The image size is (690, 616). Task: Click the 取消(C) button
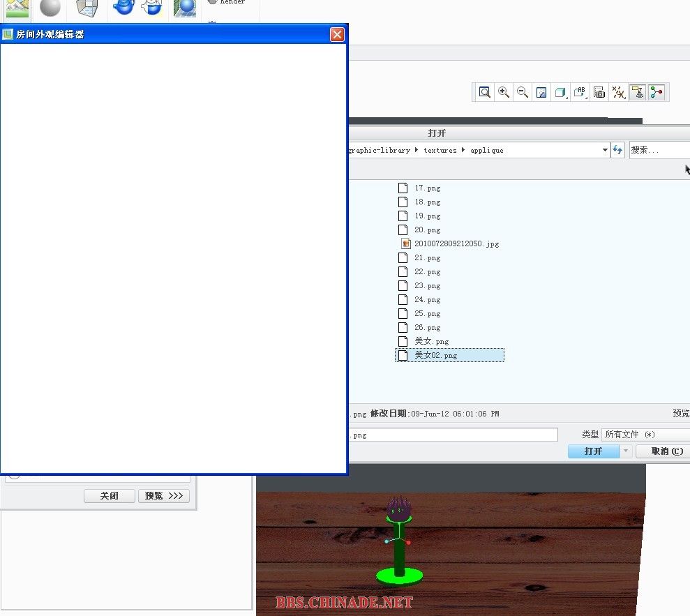(664, 451)
